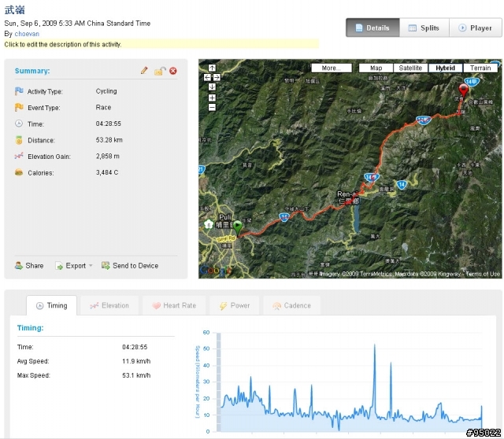
Task: Click the Max Speed 53.1 km/h value
Action: pos(136,375)
